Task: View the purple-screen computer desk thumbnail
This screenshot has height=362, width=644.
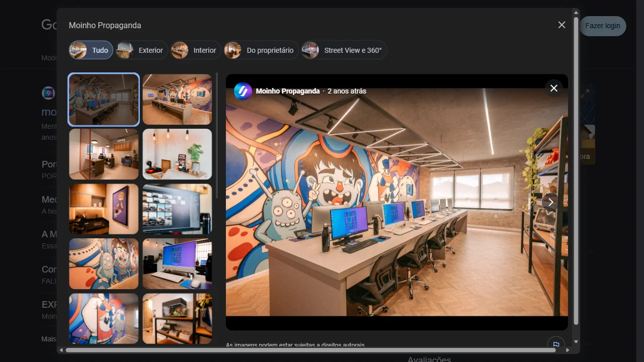Action: [x=177, y=264]
